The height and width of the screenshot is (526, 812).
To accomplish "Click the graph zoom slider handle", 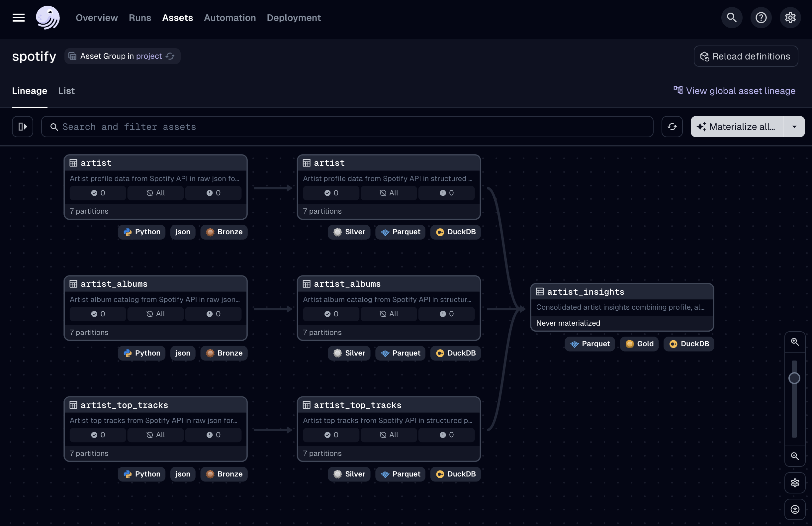I will [x=794, y=378].
